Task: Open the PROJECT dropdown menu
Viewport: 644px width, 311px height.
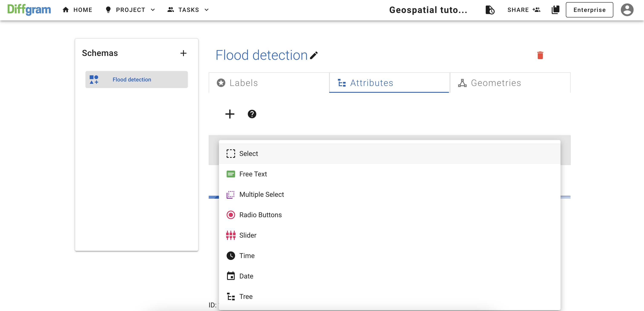Action: tap(130, 10)
